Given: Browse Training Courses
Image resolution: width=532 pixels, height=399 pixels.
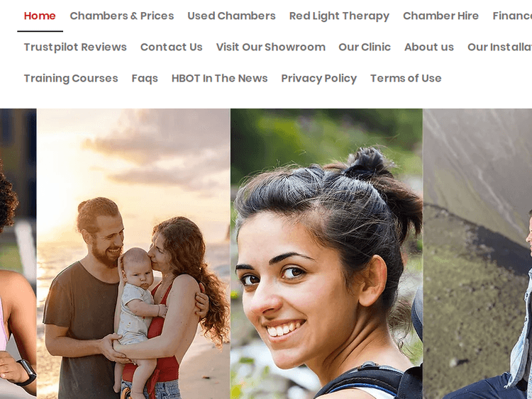Looking at the screenshot, I should (x=71, y=78).
